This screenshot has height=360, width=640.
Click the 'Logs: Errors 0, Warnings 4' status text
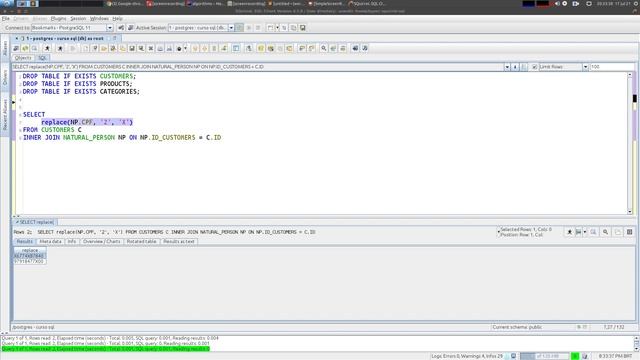(x=467, y=356)
